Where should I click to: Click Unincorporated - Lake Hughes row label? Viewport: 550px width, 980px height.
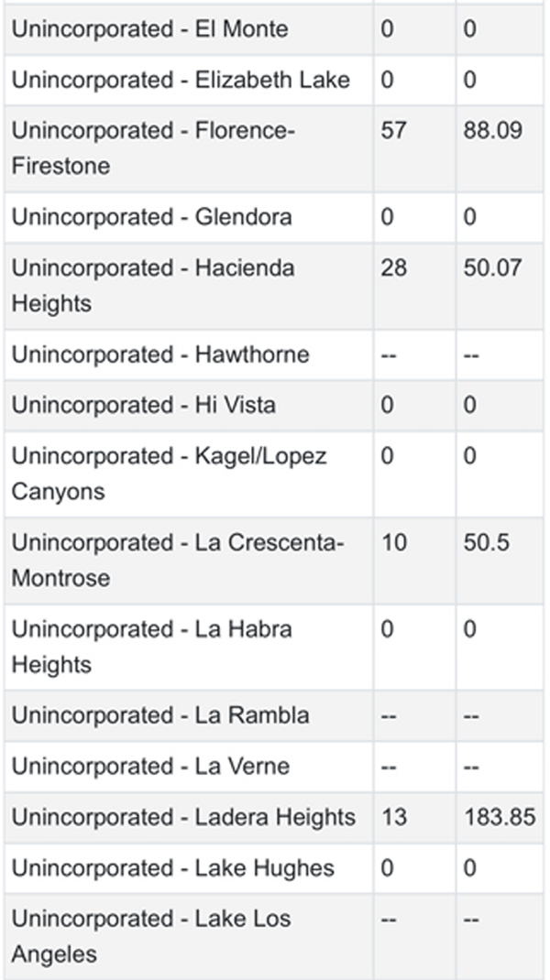[x=172, y=868]
